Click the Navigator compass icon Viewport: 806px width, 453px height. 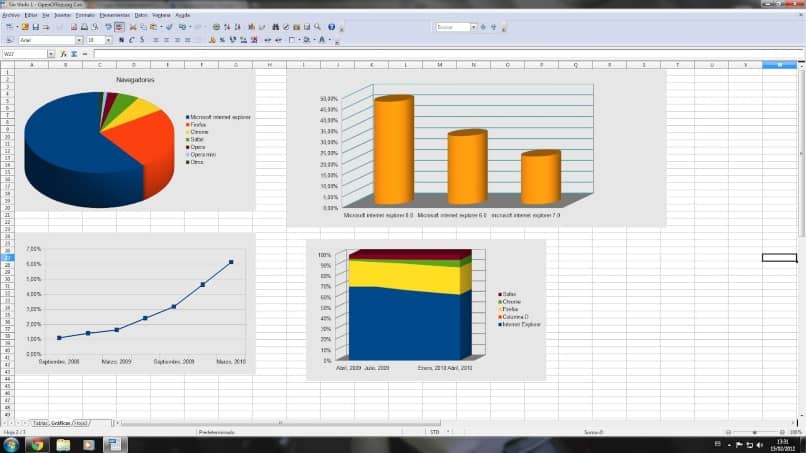point(286,27)
